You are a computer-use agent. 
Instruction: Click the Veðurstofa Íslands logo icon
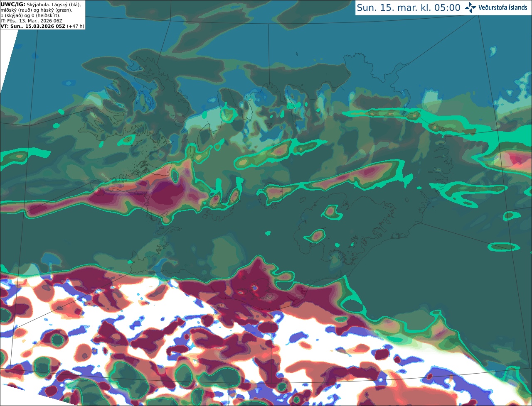(470, 7)
